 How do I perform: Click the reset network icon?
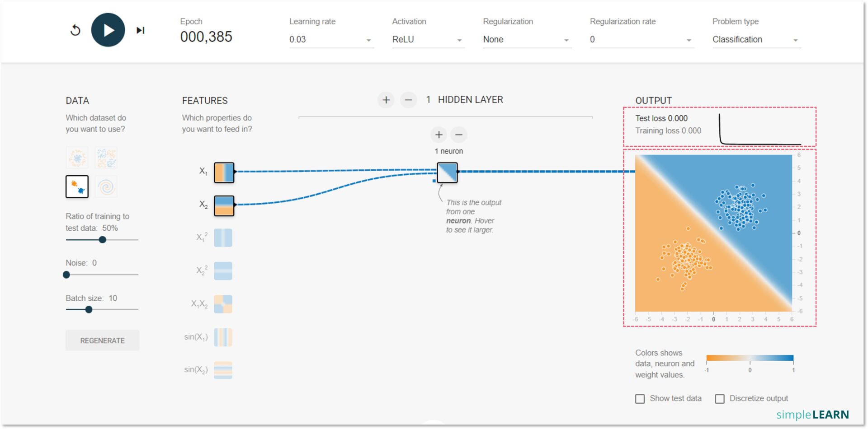click(x=75, y=30)
